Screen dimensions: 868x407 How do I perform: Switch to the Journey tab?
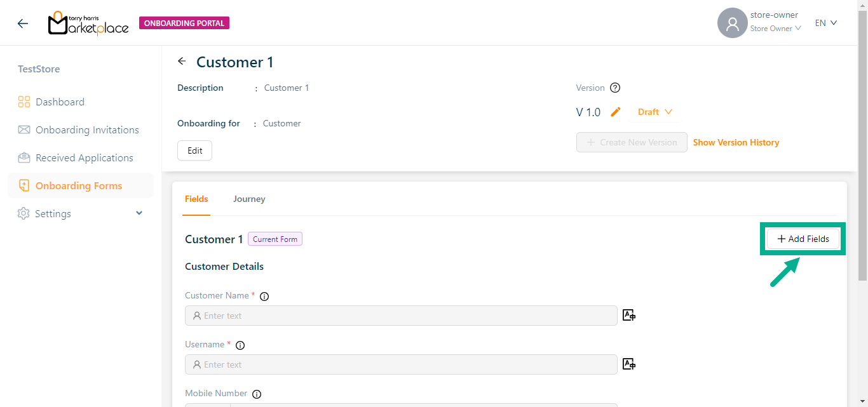click(249, 199)
